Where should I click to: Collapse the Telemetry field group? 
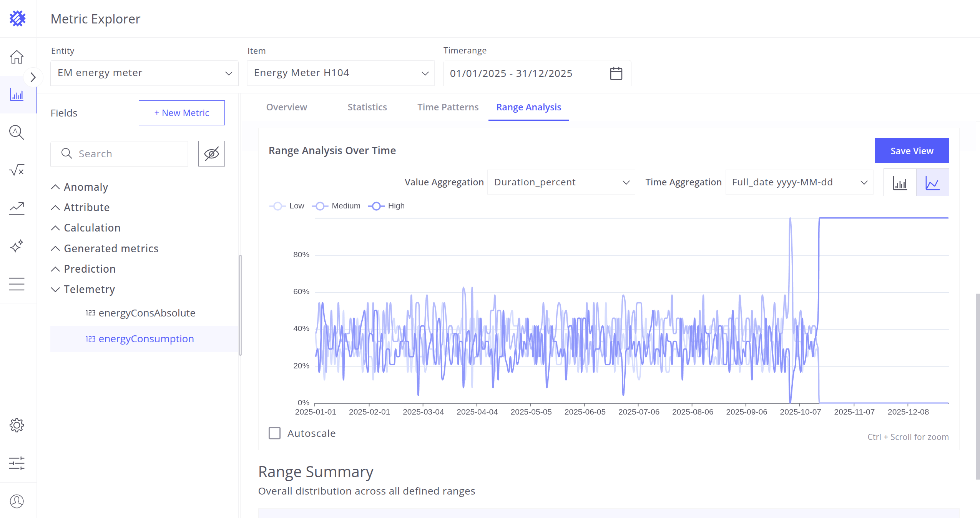point(55,289)
